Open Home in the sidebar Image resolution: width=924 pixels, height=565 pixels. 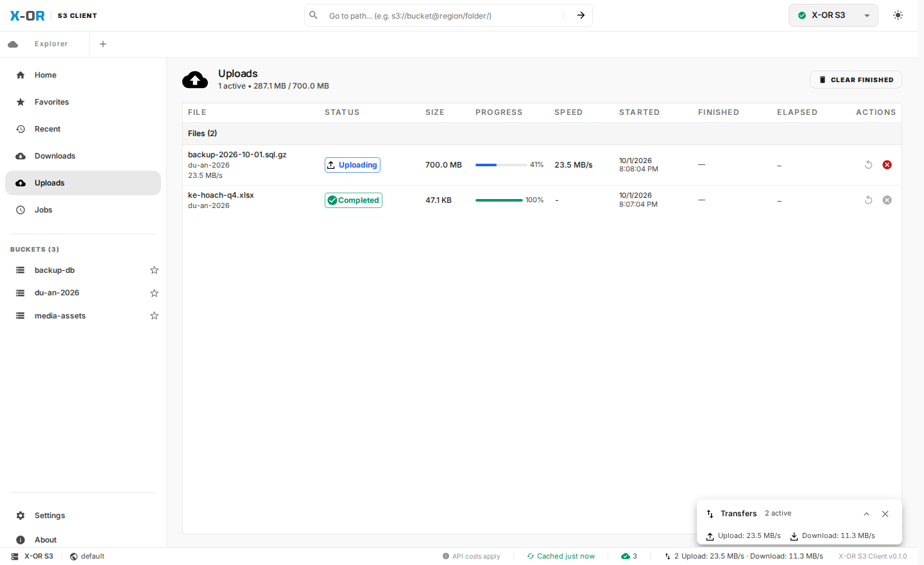83,75
